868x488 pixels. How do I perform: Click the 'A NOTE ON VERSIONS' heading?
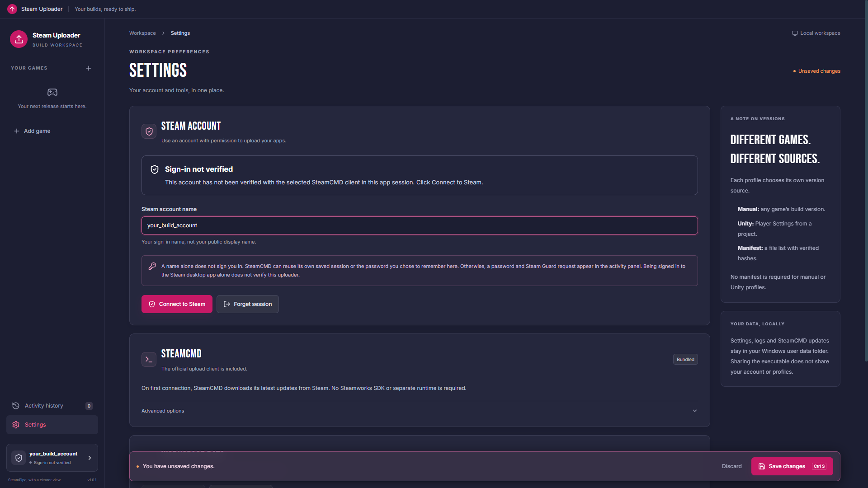pyautogui.click(x=757, y=119)
